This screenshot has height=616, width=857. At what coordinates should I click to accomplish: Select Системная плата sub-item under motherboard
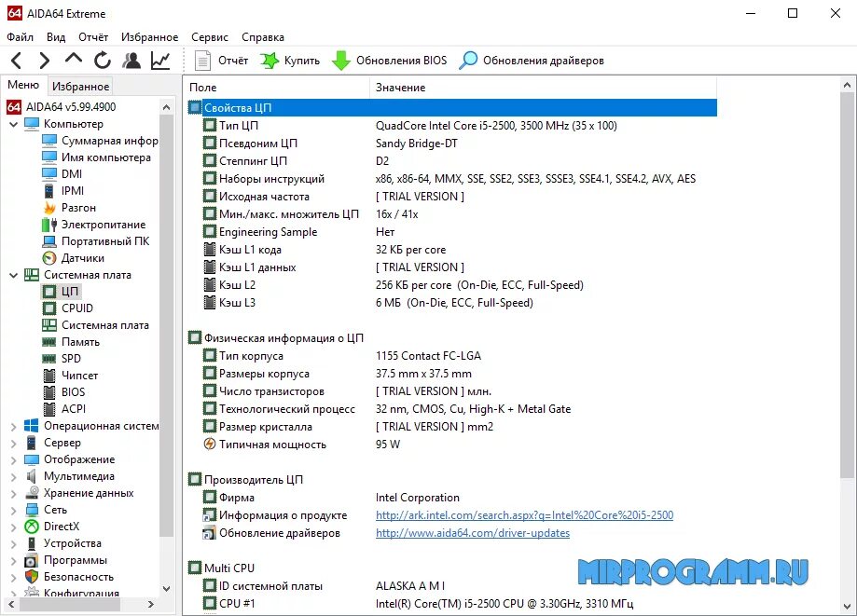[x=105, y=325]
